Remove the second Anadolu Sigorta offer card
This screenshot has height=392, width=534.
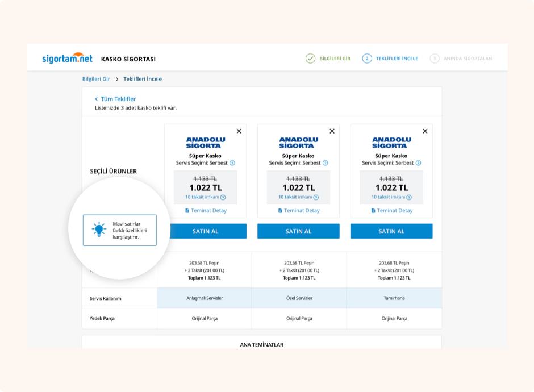tap(332, 131)
